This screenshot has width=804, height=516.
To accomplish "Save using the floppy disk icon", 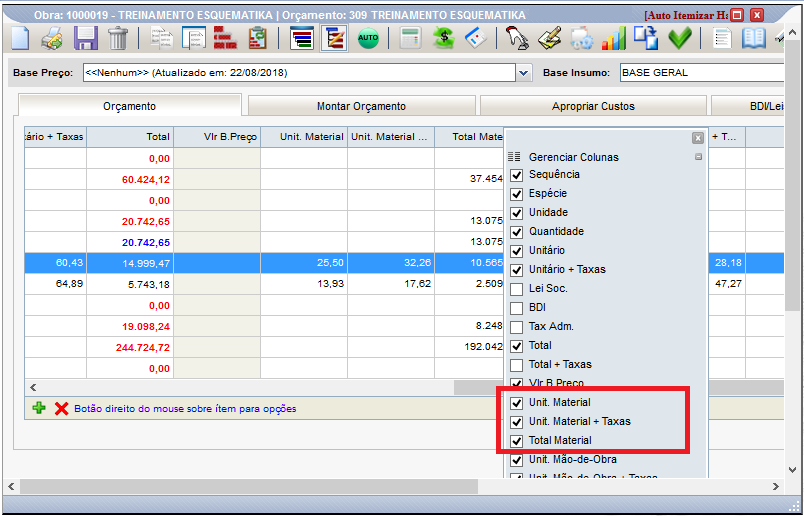I will click(x=86, y=38).
